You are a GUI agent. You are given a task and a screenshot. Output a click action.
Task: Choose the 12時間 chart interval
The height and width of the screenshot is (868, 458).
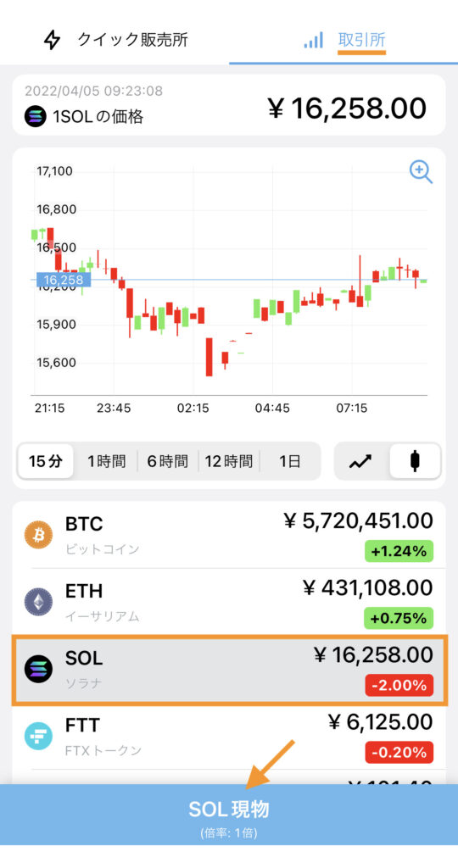click(x=229, y=461)
